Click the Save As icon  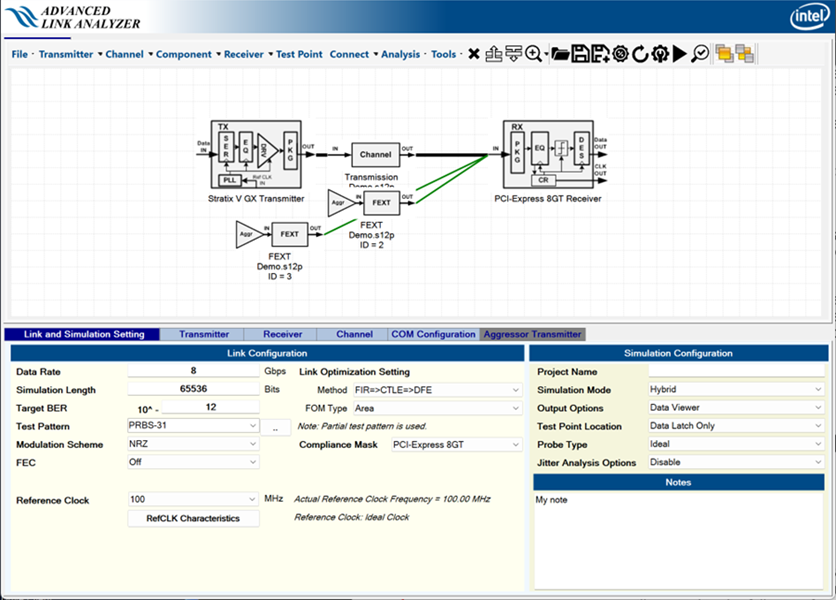pos(600,54)
